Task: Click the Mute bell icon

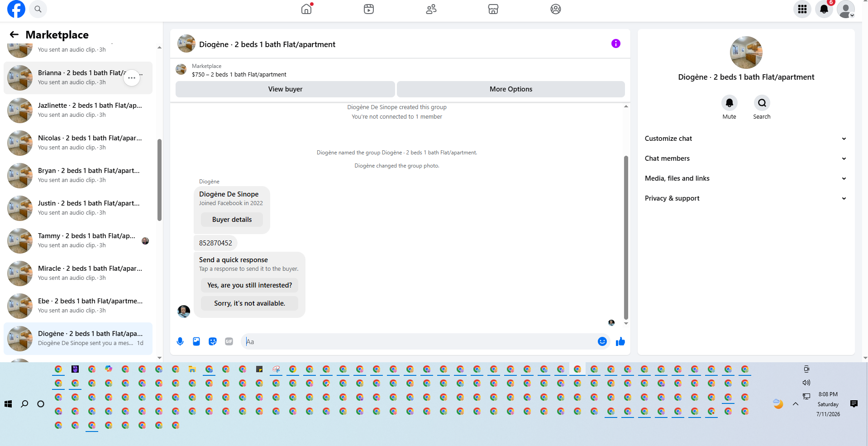Action: tap(730, 103)
